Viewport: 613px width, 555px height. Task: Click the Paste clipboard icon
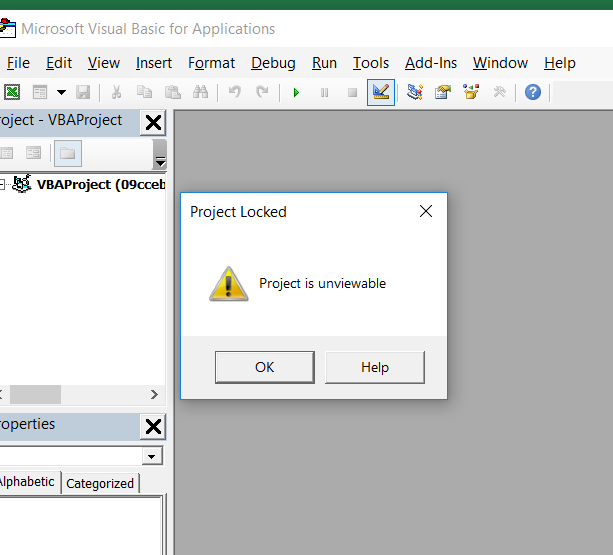(172, 92)
